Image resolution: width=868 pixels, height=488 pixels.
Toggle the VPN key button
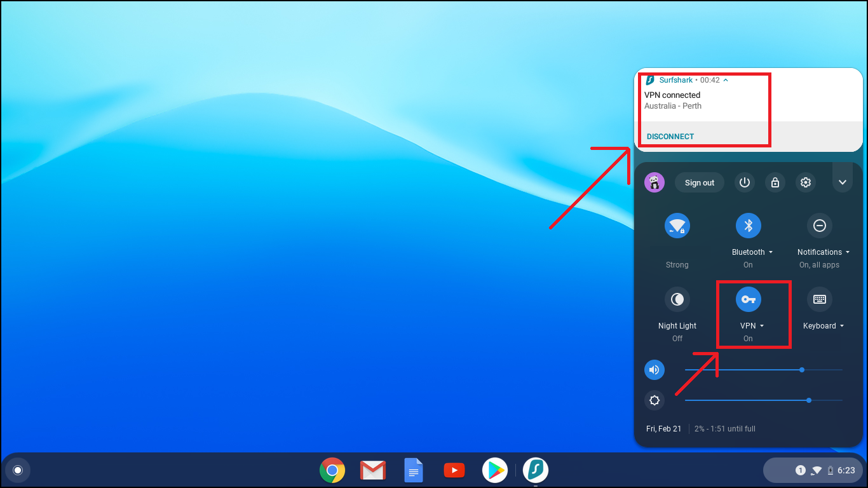coord(748,299)
